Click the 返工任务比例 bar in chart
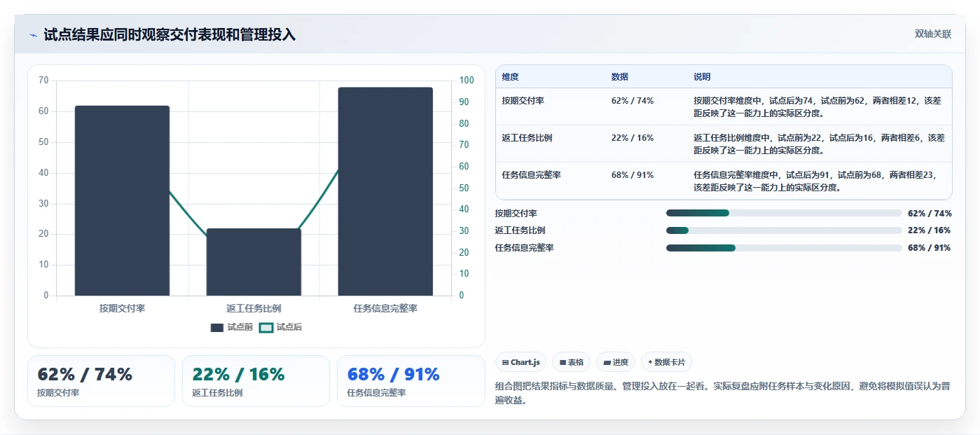The image size is (980, 435). (254, 262)
